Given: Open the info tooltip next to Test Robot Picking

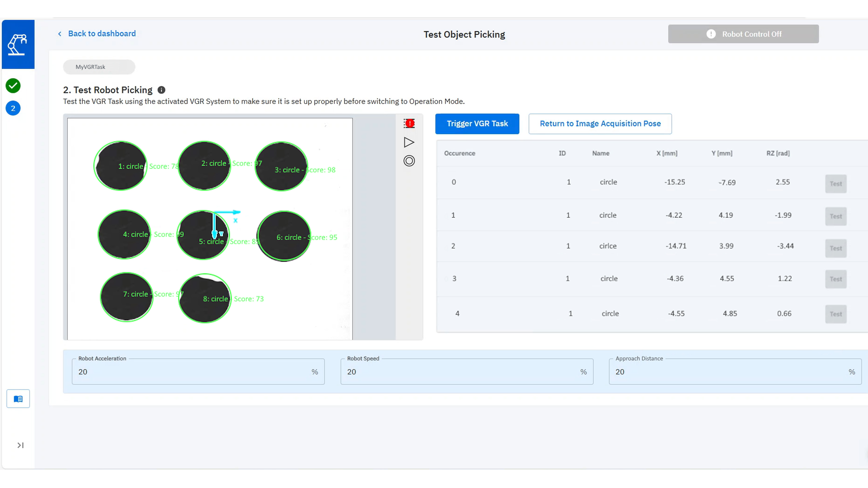Looking at the screenshot, I should coord(161,90).
